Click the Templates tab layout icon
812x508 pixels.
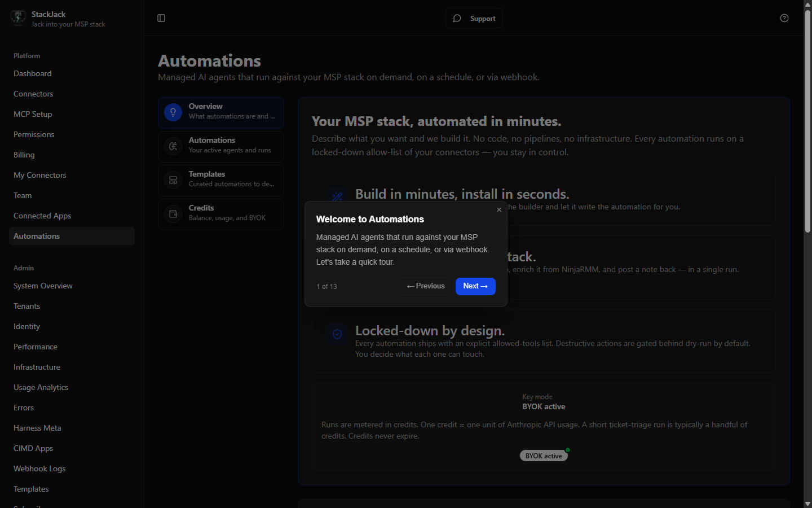click(x=173, y=180)
